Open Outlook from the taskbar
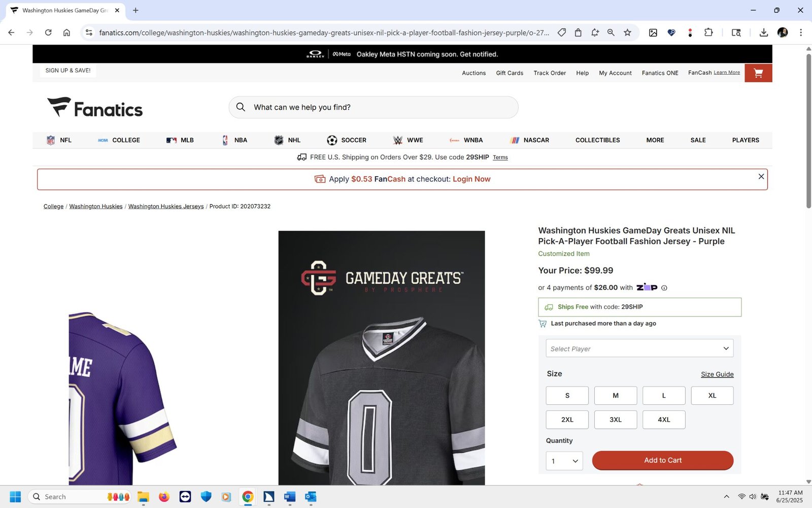Image resolution: width=812 pixels, height=508 pixels. click(x=311, y=497)
